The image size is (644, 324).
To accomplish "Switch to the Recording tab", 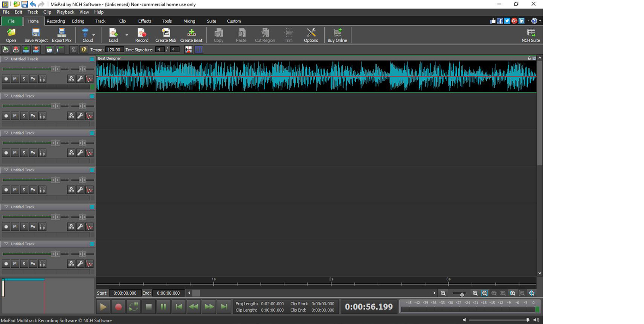I will (56, 21).
